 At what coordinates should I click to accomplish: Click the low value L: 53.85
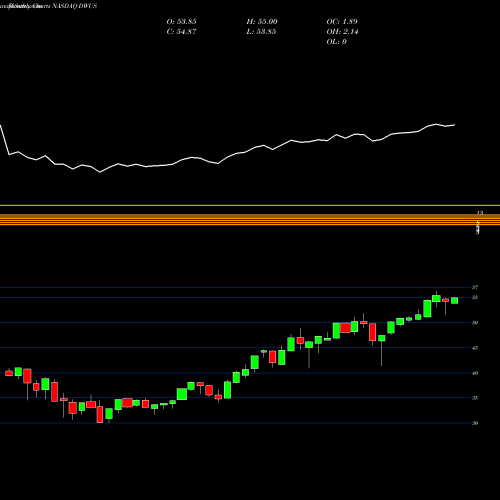(261, 32)
